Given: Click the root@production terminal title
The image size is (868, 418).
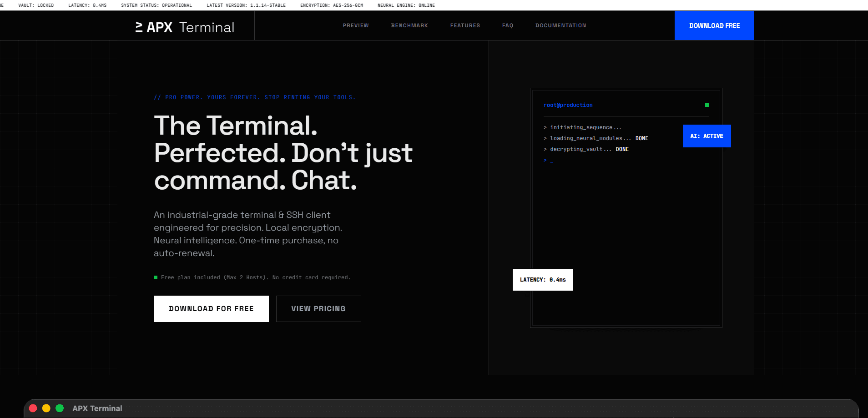Looking at the screenshot, I should [x=568, y=105].
